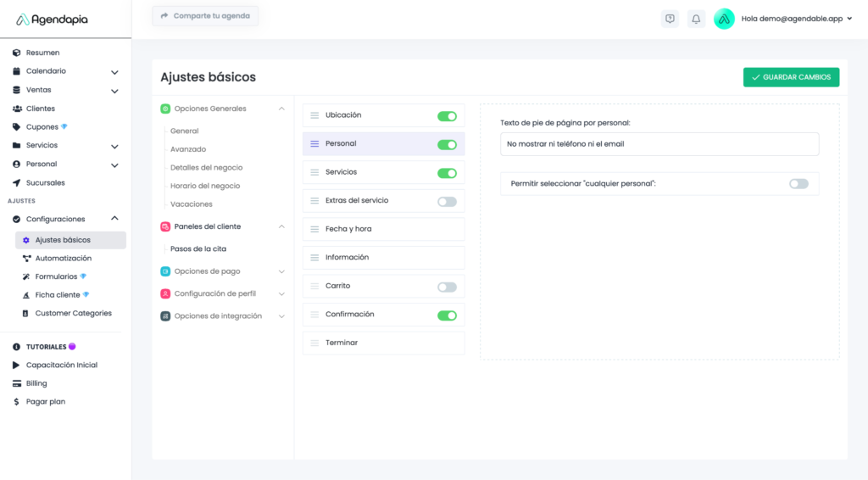Click the notification bell icon
This screenshot has height=480, width=868.
(x=696, y=19)
